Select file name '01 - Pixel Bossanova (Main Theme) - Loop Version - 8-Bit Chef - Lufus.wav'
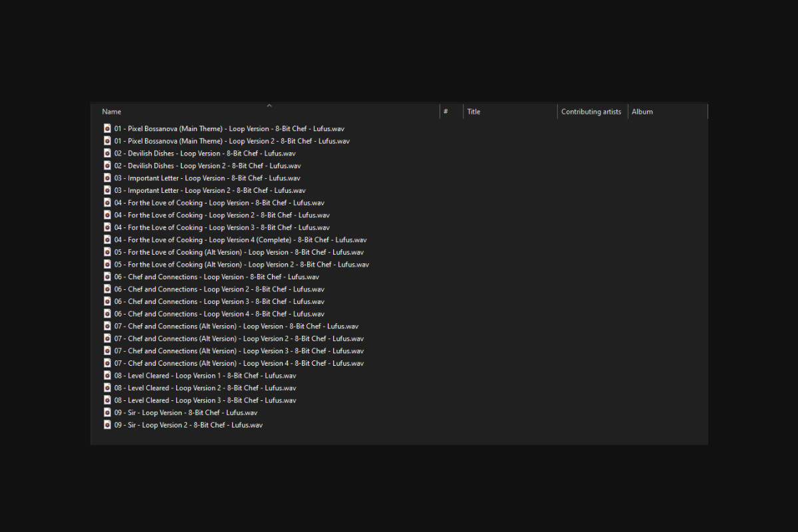 [x=229, y=128]
